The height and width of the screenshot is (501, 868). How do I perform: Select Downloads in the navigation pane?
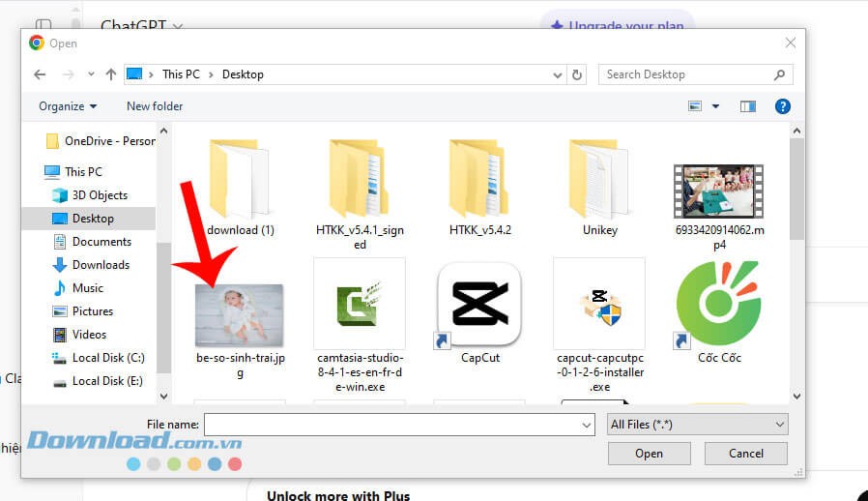(x=101, y=265)
